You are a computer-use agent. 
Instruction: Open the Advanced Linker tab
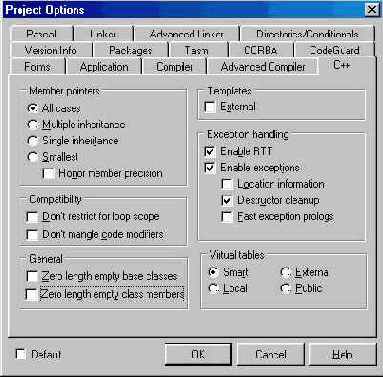(x=187, y=34)
